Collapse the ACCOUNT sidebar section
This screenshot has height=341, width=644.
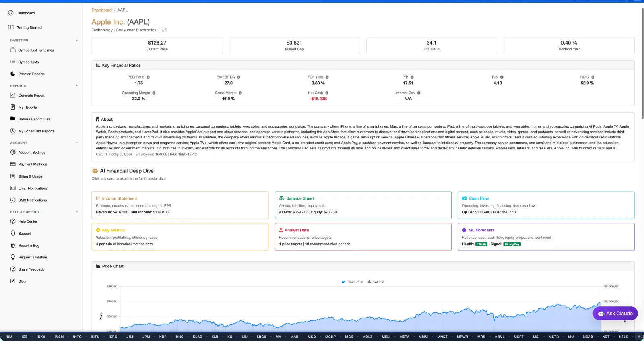(77, 143)
